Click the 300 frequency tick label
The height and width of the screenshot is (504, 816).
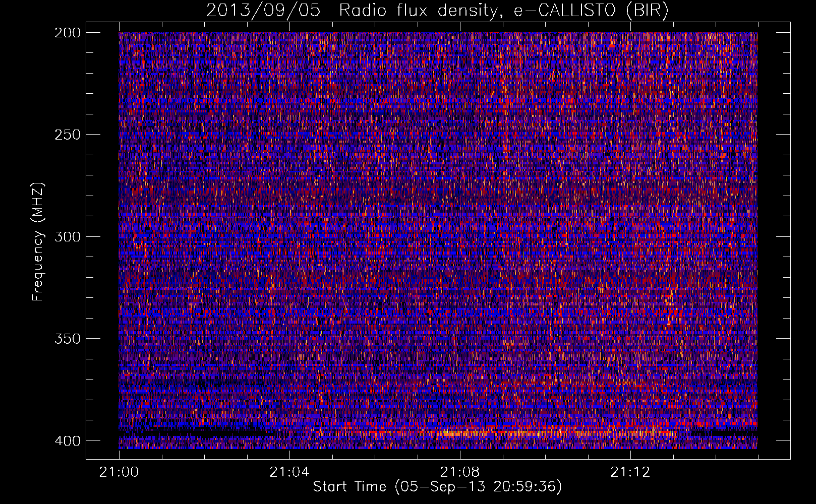point(67,236)
